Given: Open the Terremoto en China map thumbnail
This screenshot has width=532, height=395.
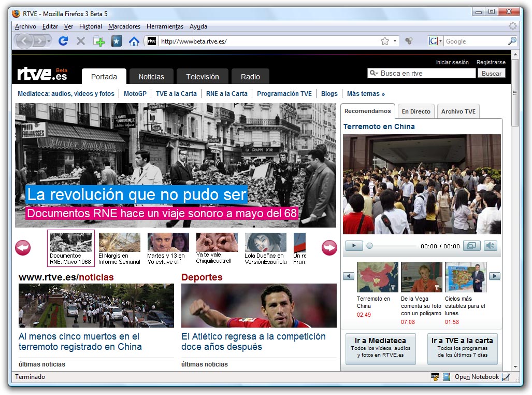Looking at the screenshot, I should tap(377, 277).
